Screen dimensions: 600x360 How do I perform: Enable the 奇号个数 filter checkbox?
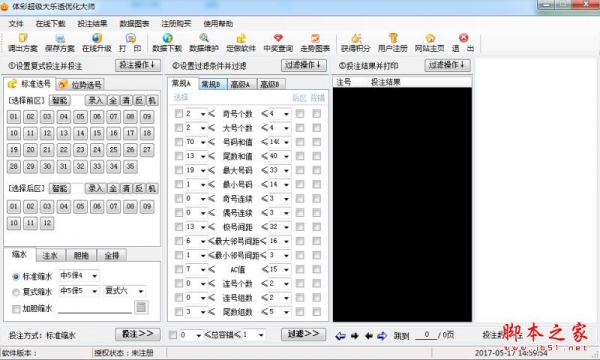[179, 114]
